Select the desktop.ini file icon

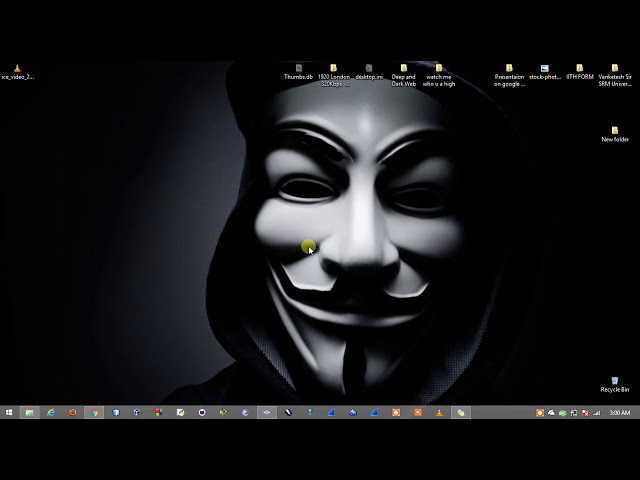[369, 72]
